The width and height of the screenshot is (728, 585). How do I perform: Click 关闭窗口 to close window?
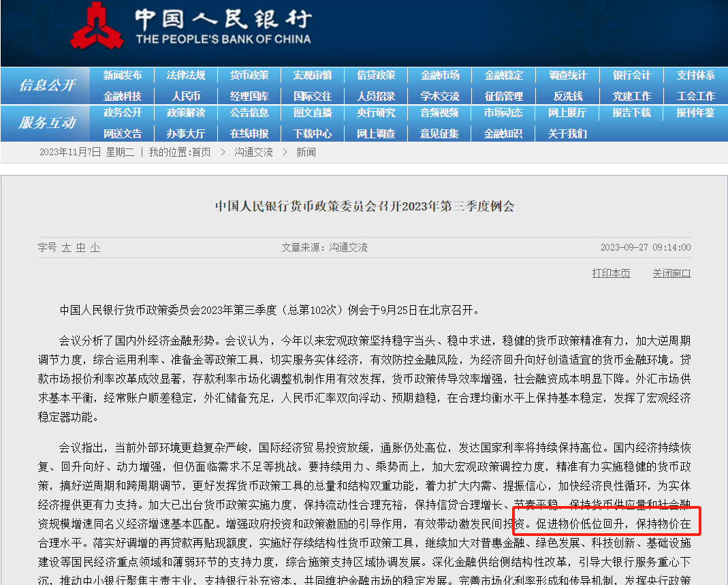click(x=671, y=273)
